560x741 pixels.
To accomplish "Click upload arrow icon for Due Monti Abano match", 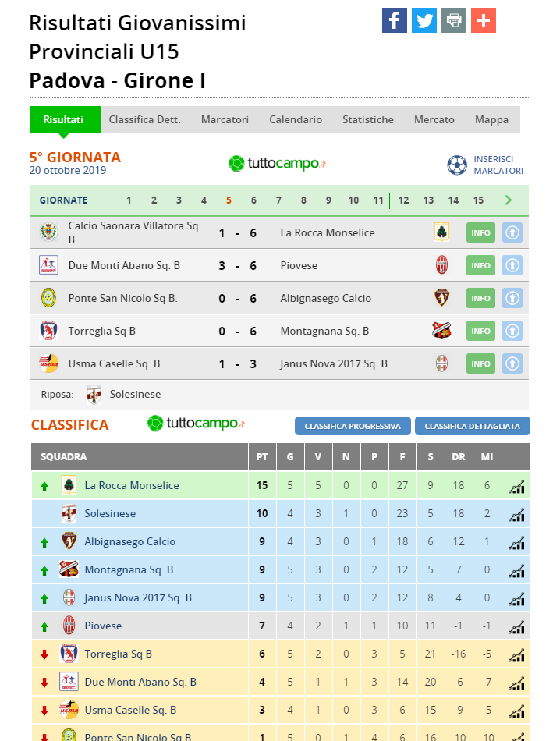I will 512,265.
